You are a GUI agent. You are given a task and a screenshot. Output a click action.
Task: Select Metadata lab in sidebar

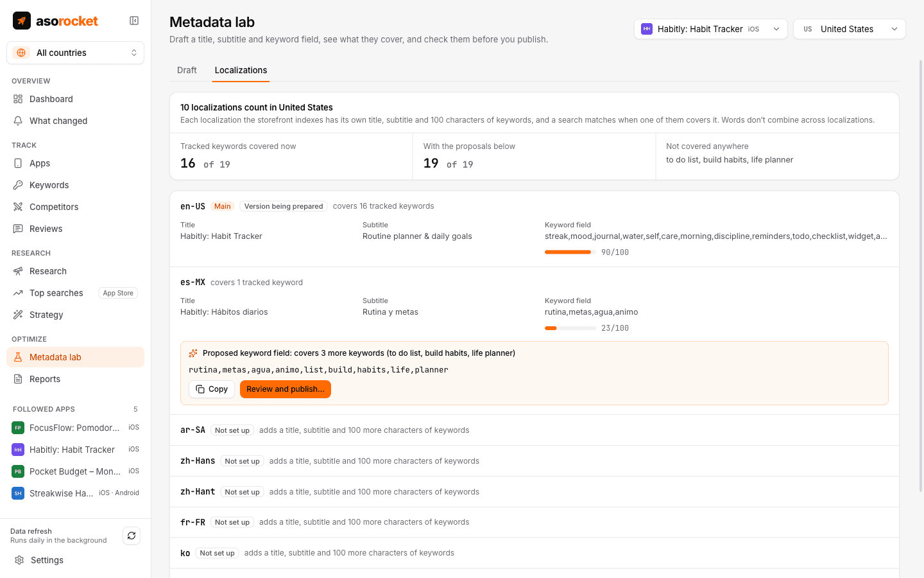[x=75, y=357]
